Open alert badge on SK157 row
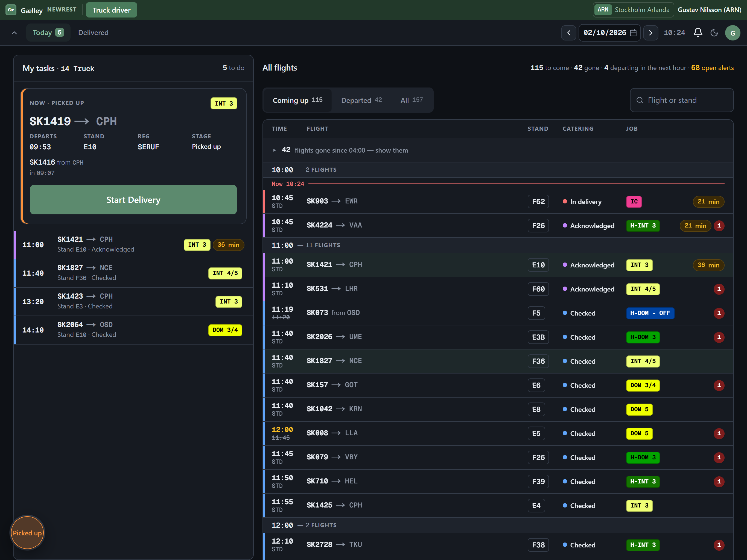This screenshot has height=560, width=747. 719,385
